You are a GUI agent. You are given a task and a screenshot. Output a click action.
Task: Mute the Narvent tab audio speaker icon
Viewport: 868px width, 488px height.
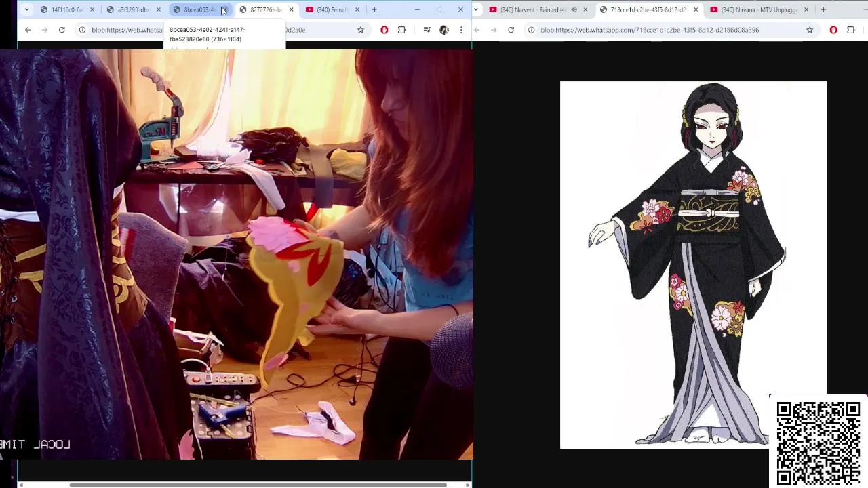pyautogui.click(x=574, y=9)
